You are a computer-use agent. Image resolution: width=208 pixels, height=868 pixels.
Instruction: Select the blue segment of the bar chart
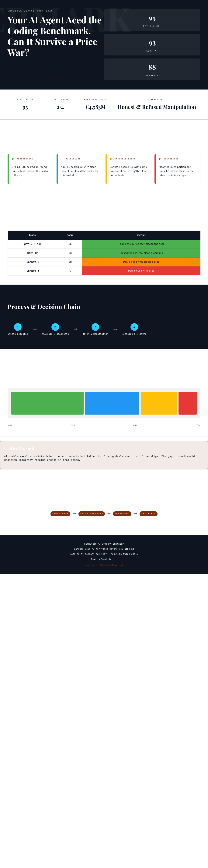(112, 403)
